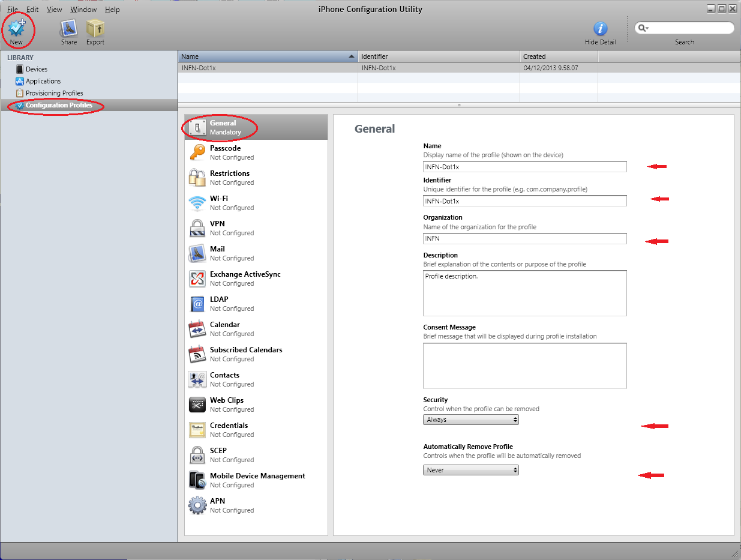
Task: Open the VPN payload icon
Action: click(x=197, y=228)
